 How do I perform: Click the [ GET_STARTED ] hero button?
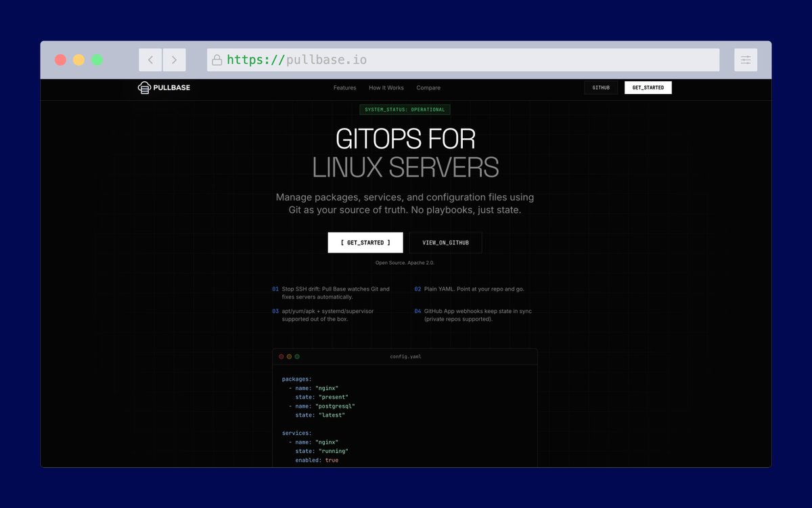click(x=365, y=242)
